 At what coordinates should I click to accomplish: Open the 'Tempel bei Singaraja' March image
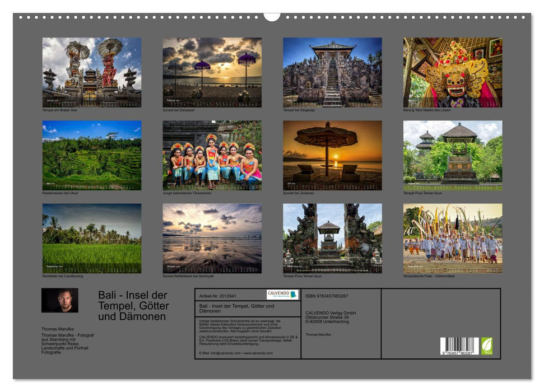coord(332,73)
